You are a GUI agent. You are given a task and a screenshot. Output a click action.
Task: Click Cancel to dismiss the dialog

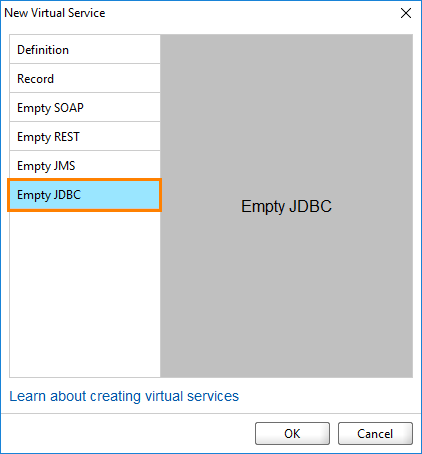coord(375,434)
